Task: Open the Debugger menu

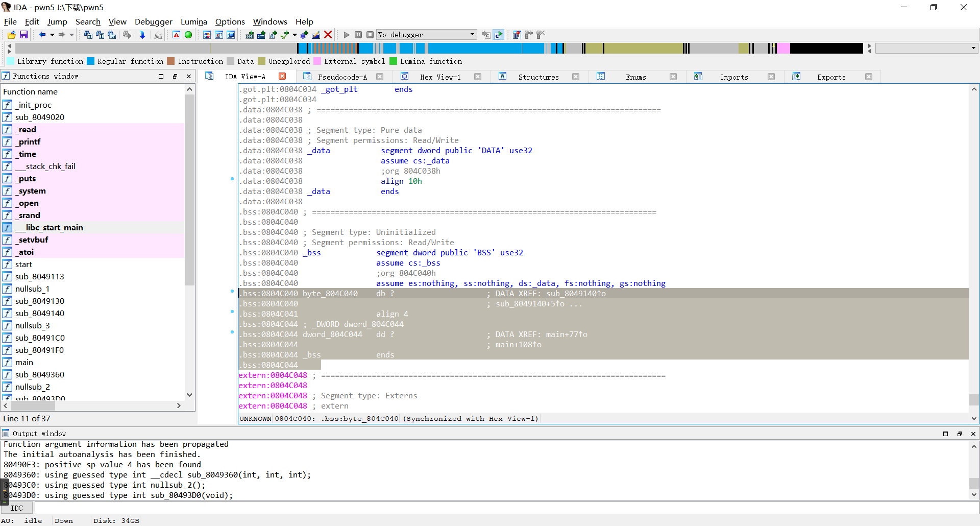Action: 153,21
